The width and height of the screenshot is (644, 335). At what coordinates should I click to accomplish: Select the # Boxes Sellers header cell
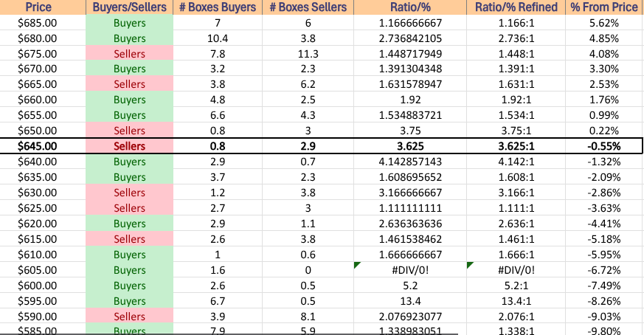308,7
